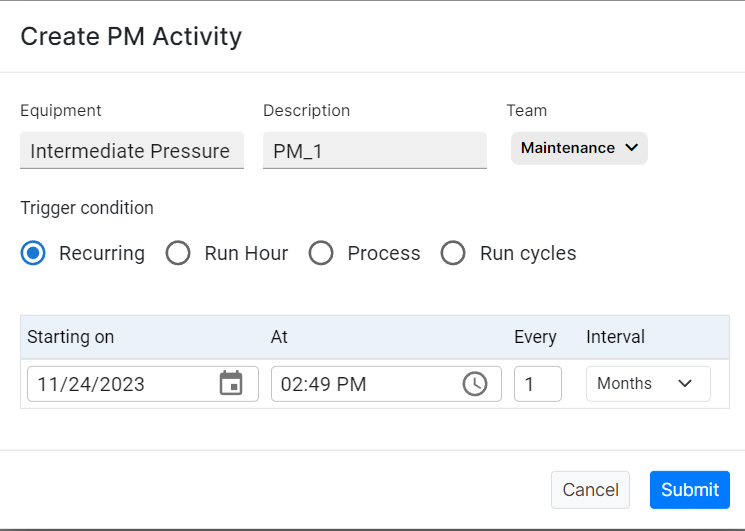Click the Trigger condition label

(87, 208)
